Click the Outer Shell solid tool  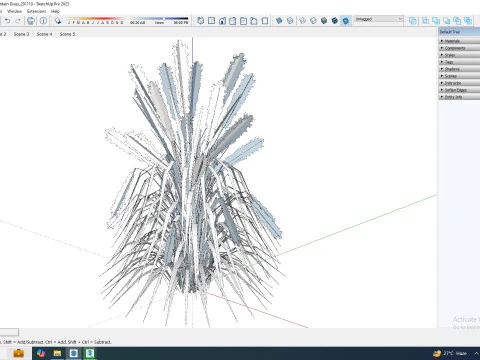(x=413, y=21)
